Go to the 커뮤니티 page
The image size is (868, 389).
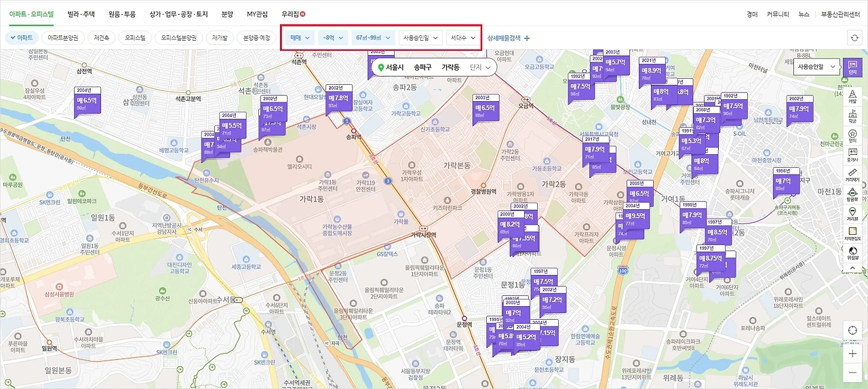tap(778, 14)
